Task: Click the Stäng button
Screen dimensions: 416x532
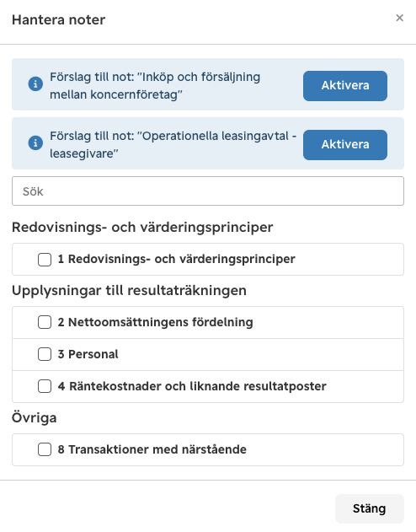Action: 369,508
